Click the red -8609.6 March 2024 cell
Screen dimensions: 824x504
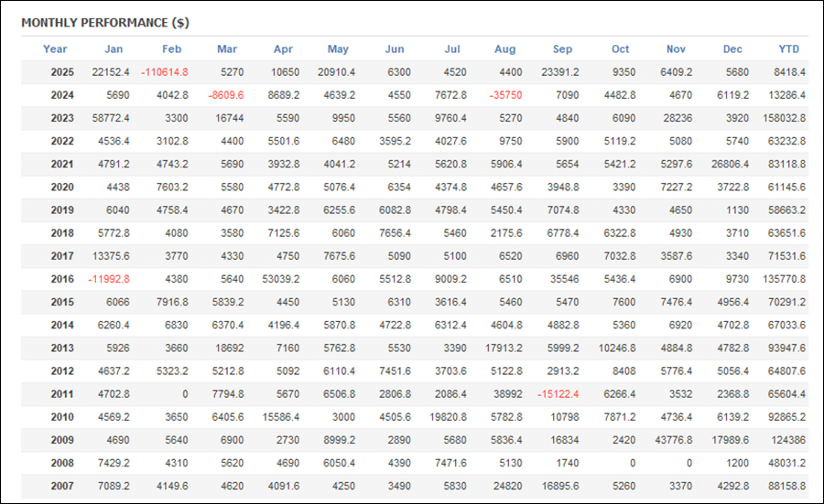point(227,95)
